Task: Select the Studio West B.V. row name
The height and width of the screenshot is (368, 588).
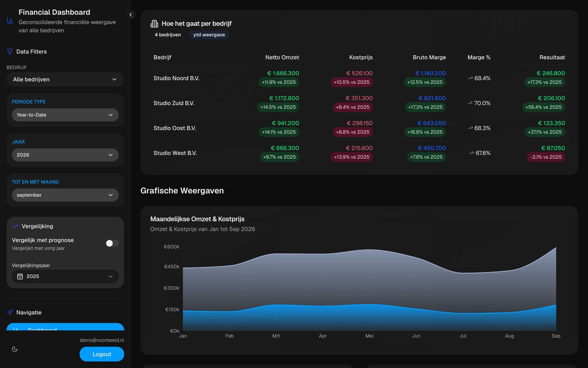Action: (175, 153)
